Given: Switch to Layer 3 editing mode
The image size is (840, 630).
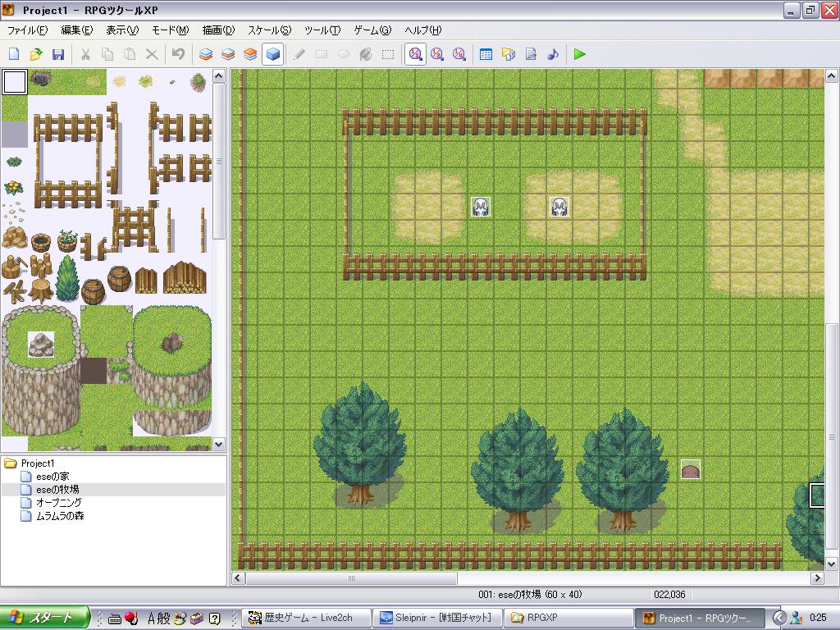Looking at the screenshot, I should (250, 54).
